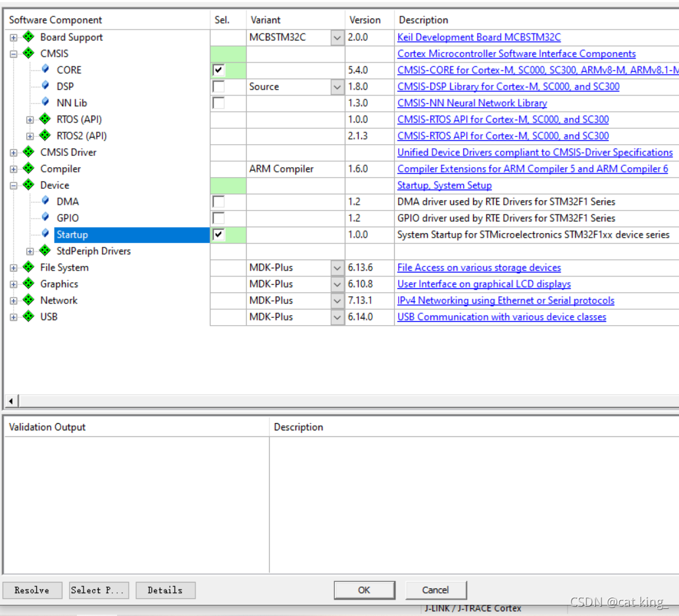Click the Startup blue component icon
679x616 pixels.
click(45, 234)
